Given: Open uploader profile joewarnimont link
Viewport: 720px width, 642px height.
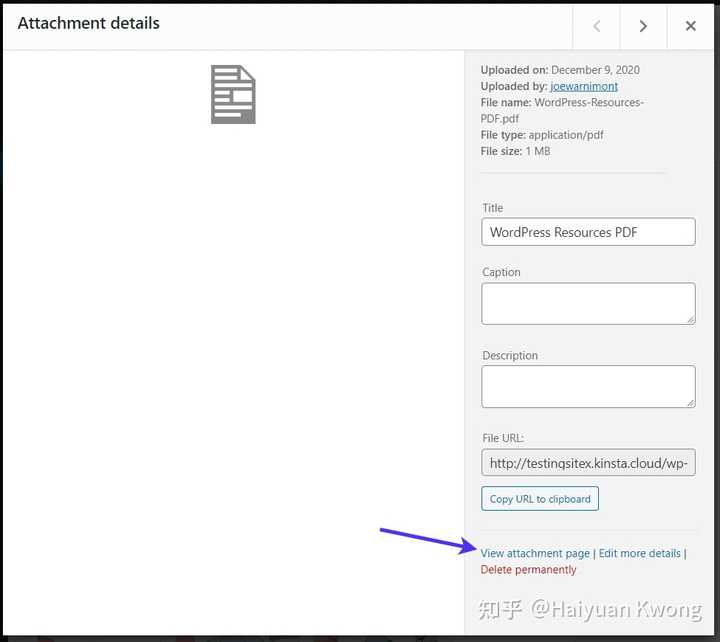Looking at the screenshot, I should [x=584, y=86].
